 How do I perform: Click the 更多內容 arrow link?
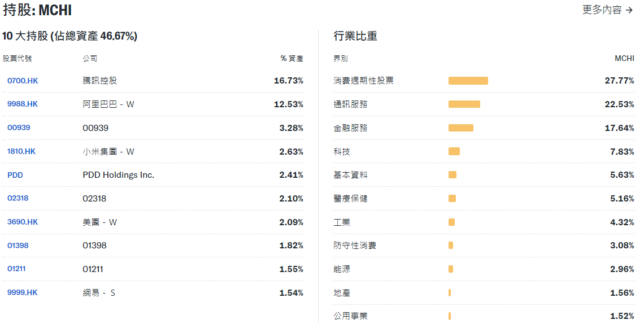607,10
